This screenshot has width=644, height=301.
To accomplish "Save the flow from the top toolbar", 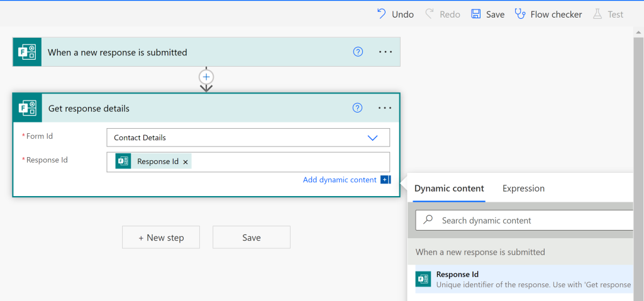I will click(x=487, y=14).
